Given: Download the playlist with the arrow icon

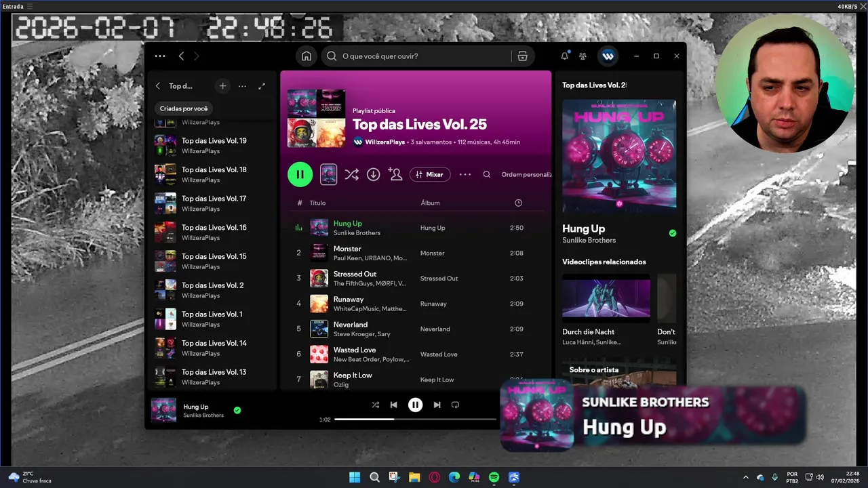Looking at the screenshot, I should 373,174.
